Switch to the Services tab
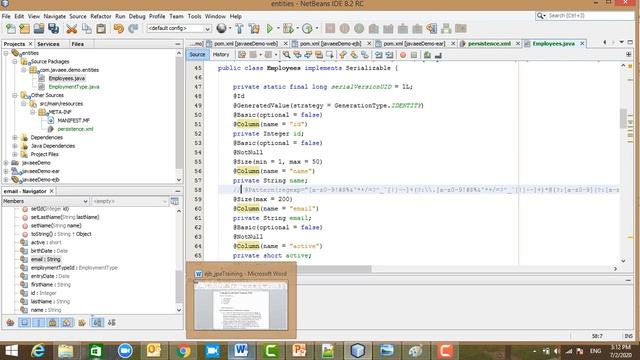The width and height of the screenshot is (640, 360). (x=48, y=44)
